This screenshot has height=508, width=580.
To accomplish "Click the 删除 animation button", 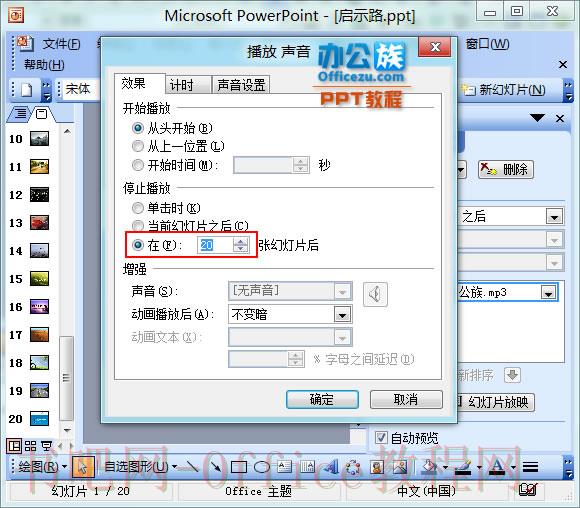I will pos(506,170).
